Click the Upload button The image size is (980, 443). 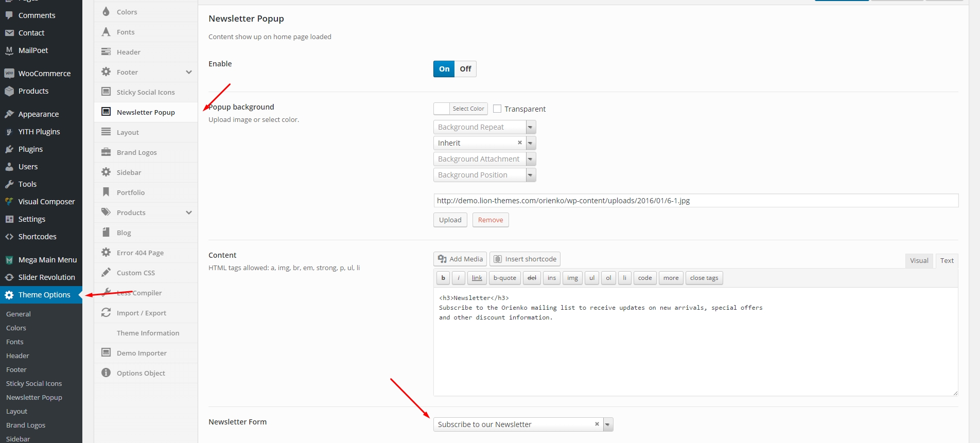[x=450, y=220]
